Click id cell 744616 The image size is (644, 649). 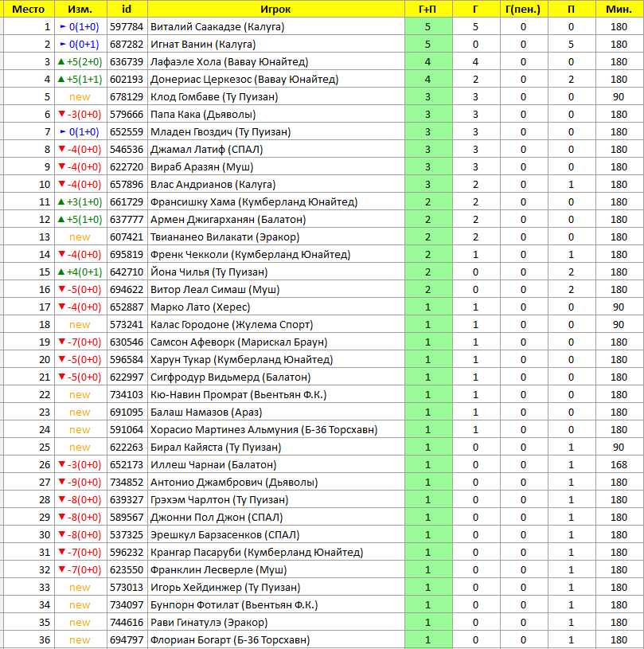pos(127,623)
